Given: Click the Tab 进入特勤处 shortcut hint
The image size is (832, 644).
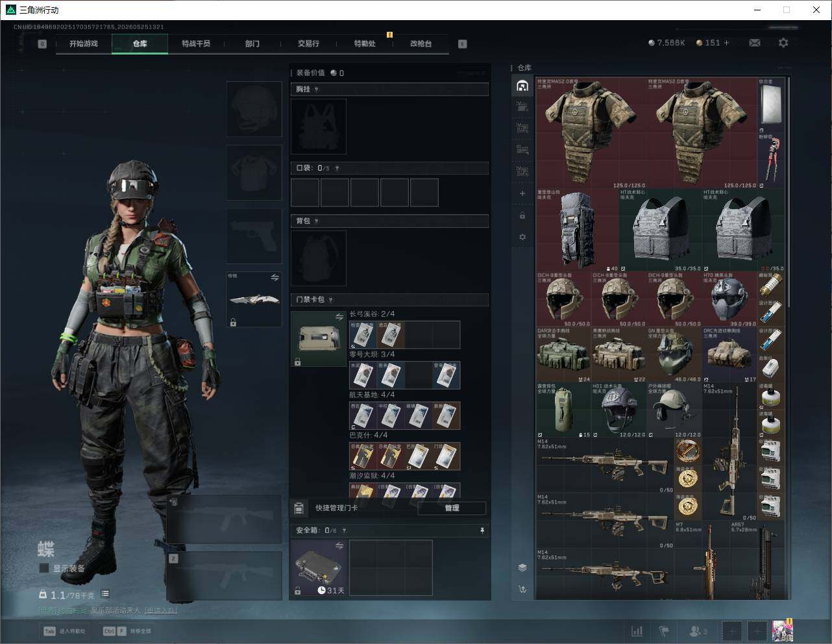Looking at the screenshot, I should point(65,631).
